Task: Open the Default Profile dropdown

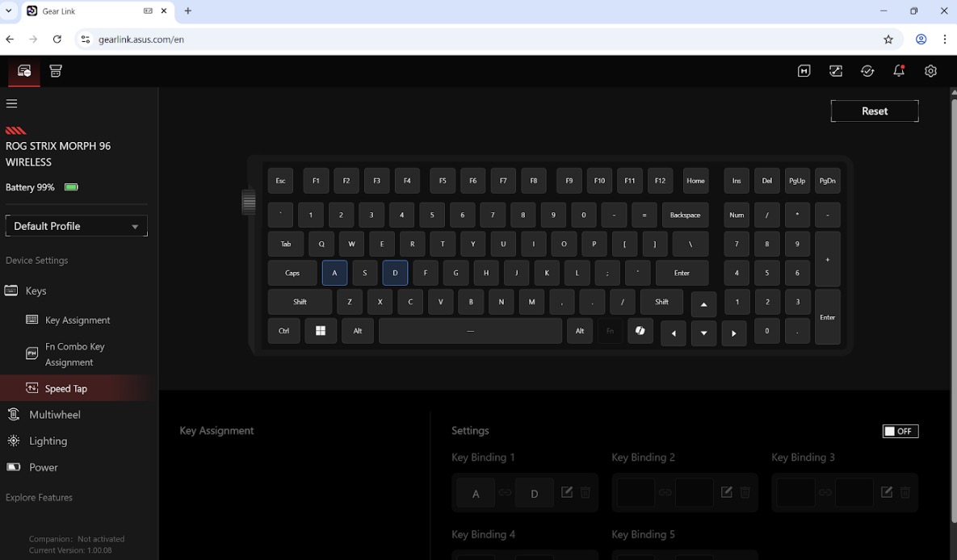Action: pyautogui.click(x=76, y=226)
